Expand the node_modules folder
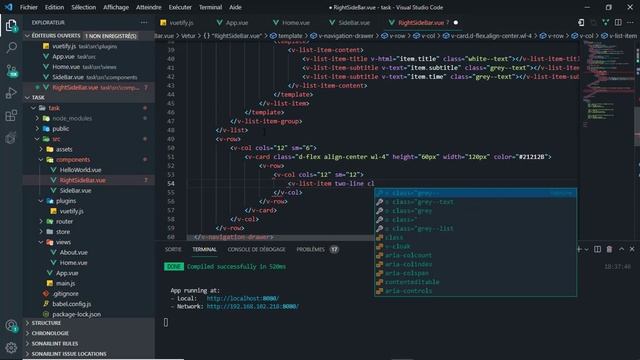Viewport: 640px width, 360px height. point(37,118)
